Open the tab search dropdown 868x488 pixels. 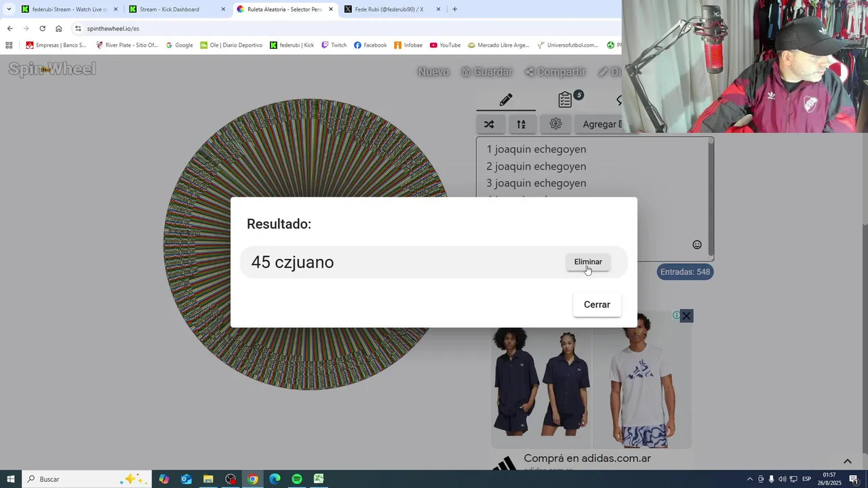coord(9,9)
